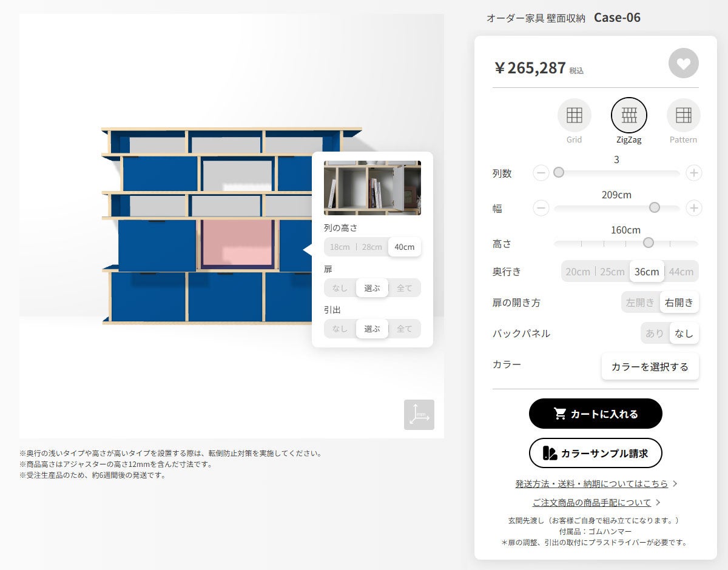Screen dimensions: 728x570
Task: Set row height to 18cm
Action: click(x=340, y=247)
